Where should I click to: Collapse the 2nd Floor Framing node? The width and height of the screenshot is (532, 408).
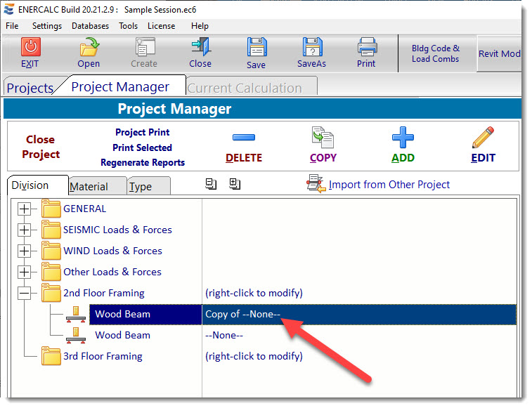(25, 293)
